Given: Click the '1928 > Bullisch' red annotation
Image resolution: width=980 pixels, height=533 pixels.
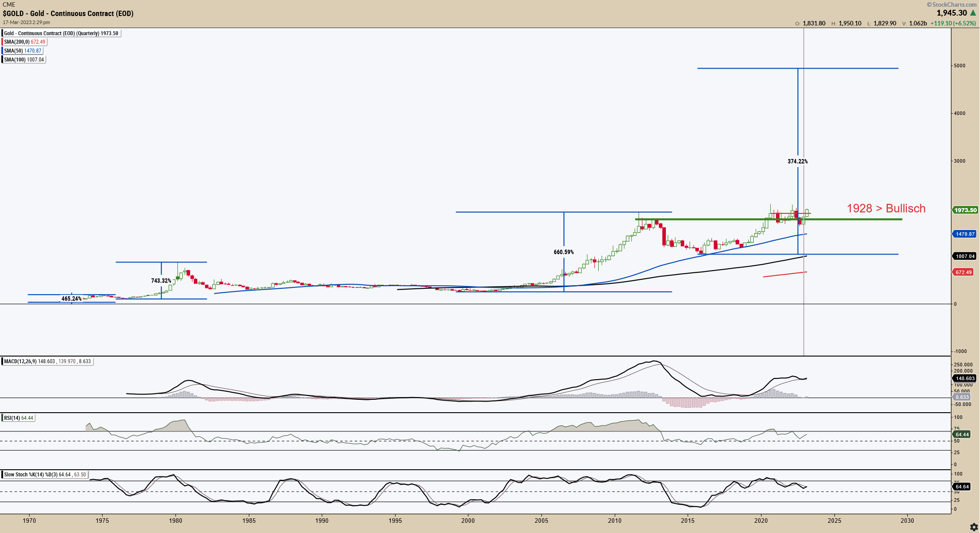Looking at the screenshot, I should tap(886, 209).
